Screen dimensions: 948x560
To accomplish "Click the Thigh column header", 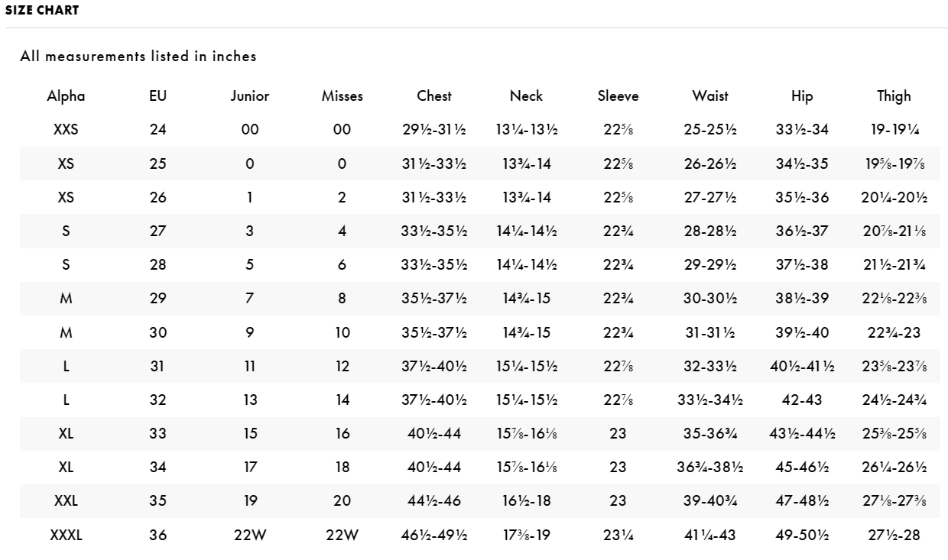I will click(x=894, y=96).
